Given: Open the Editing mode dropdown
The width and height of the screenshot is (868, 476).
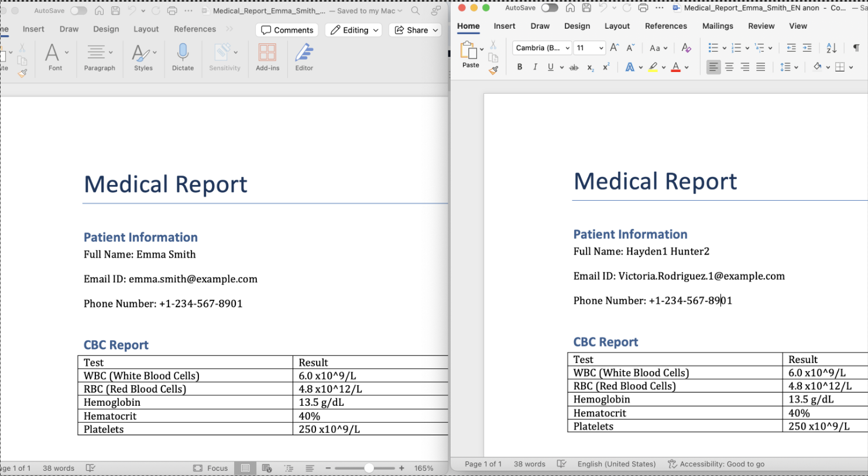Looking at the screenshot, I should click(355, 30).
